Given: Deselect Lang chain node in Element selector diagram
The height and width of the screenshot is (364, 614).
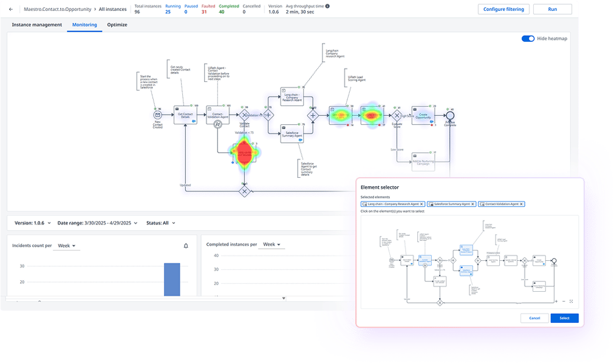Looking at the screenshot, I should coord(466,250).
